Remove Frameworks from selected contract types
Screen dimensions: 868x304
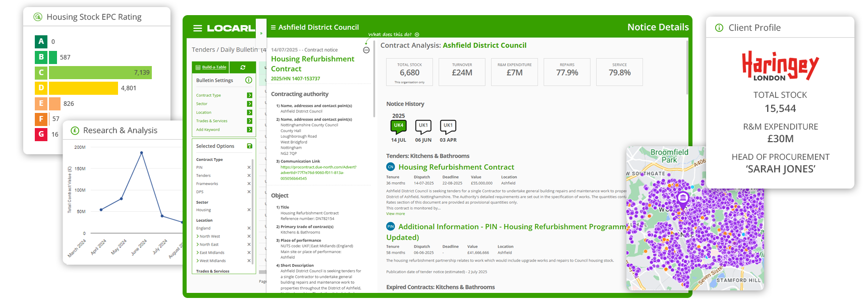249,184
